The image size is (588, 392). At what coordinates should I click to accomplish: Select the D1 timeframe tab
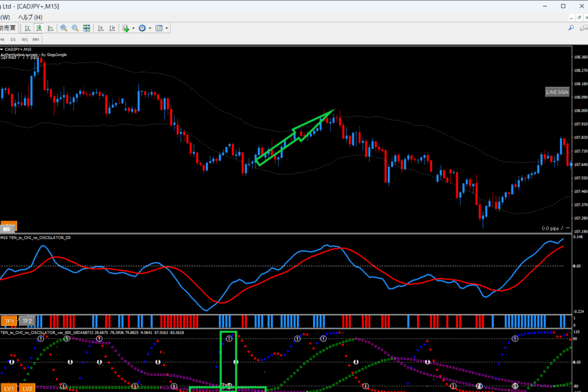click(x=13, y=39)
